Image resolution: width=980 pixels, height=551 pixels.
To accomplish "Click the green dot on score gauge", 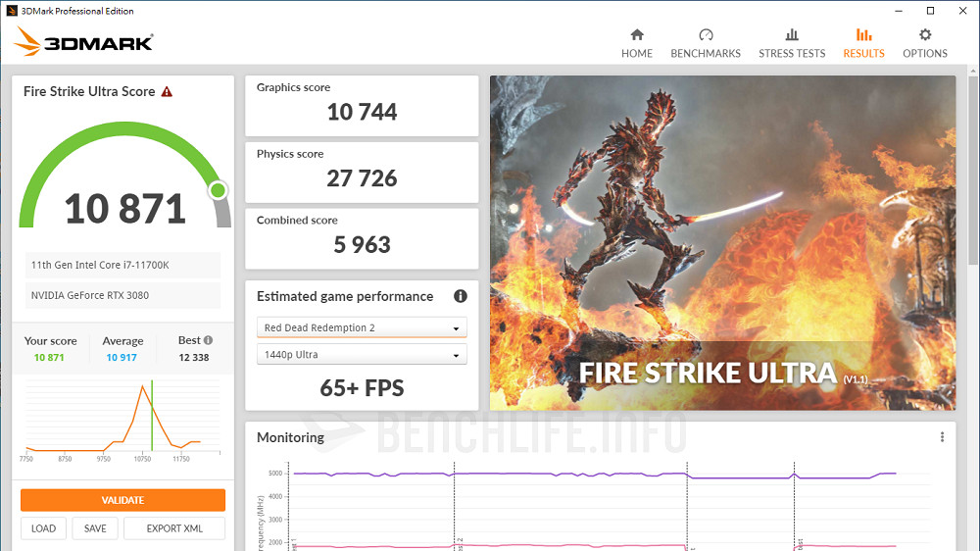I will (219, 190).
